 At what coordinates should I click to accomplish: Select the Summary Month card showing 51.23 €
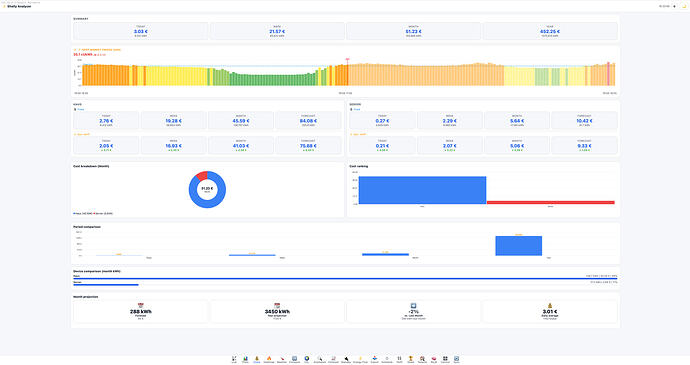(413, 31)
